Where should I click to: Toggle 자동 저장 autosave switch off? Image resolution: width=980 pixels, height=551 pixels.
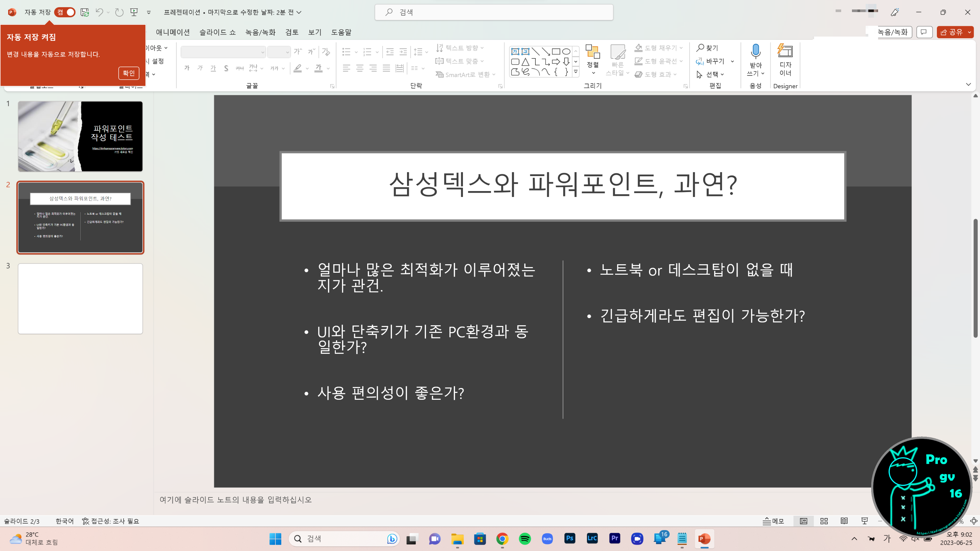[65, 12]
